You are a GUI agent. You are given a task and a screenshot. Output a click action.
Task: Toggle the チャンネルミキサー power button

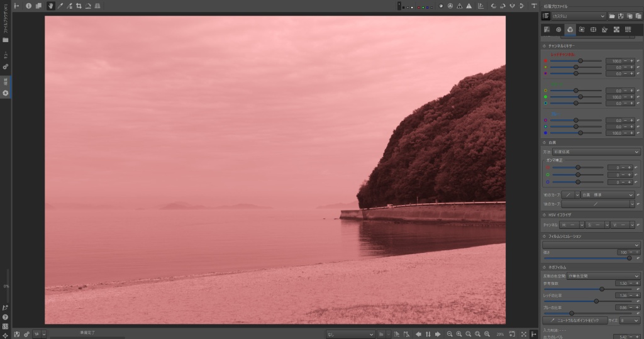point(544,46)
